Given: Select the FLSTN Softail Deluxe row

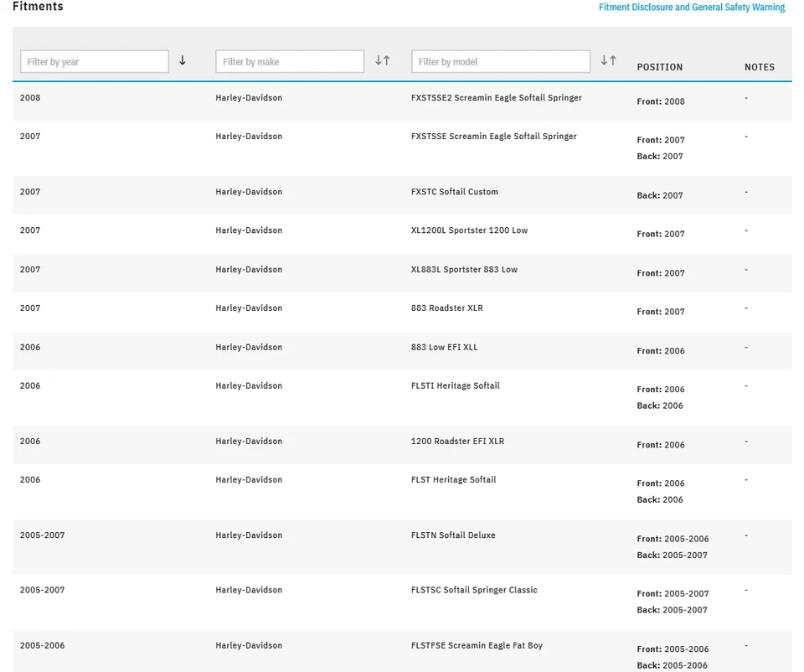Looking at the screenshot, I should click(x=453, y=535).
